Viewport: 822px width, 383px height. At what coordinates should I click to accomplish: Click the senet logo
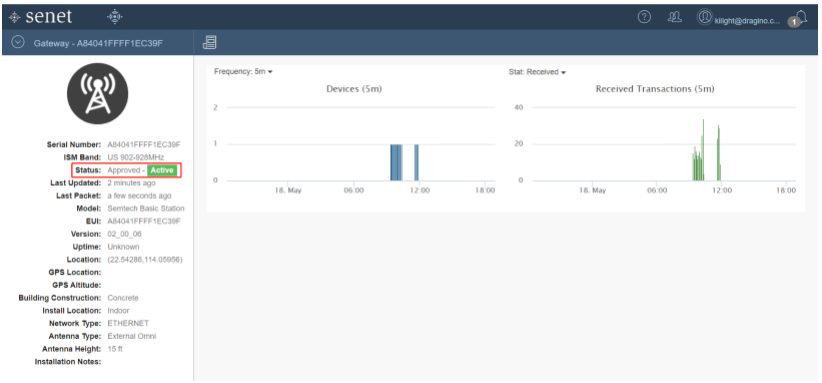[40, 17]
